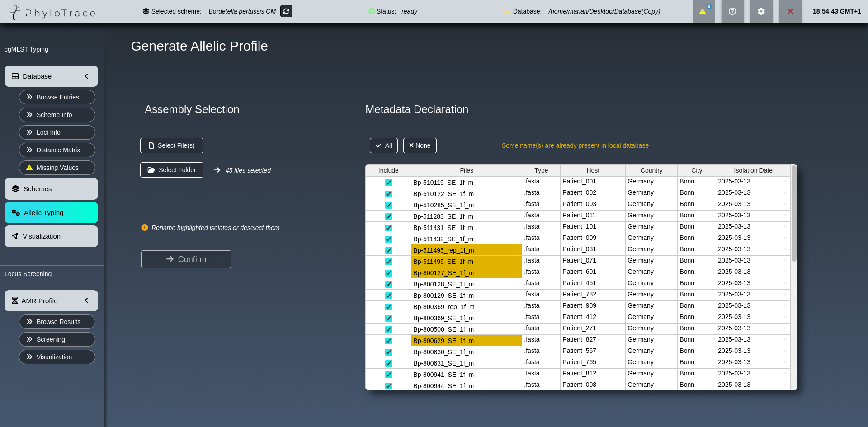
Task: Toggle include checkbox for Bp-800629_SE_1f_m
Action: point(388,341)
